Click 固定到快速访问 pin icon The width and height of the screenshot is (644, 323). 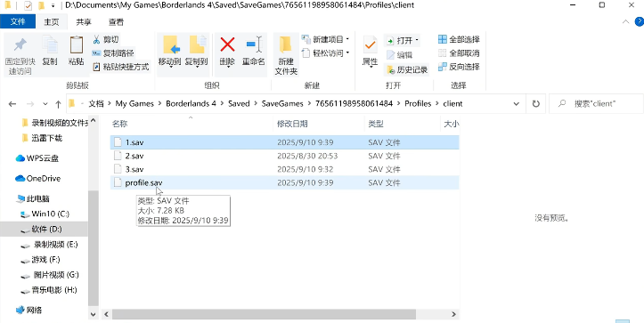[x=20, y=45]
